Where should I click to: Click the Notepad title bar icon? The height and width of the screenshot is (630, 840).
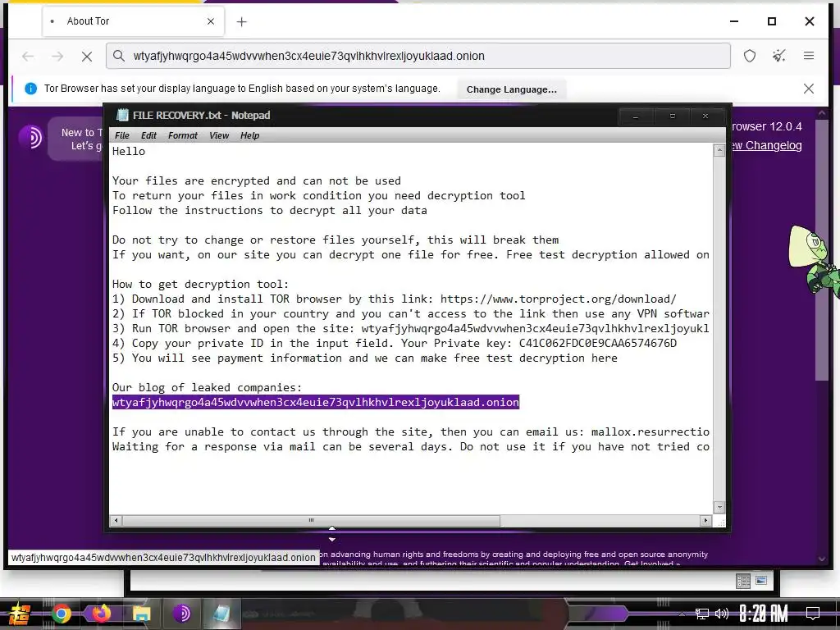[x=123, y=115]
